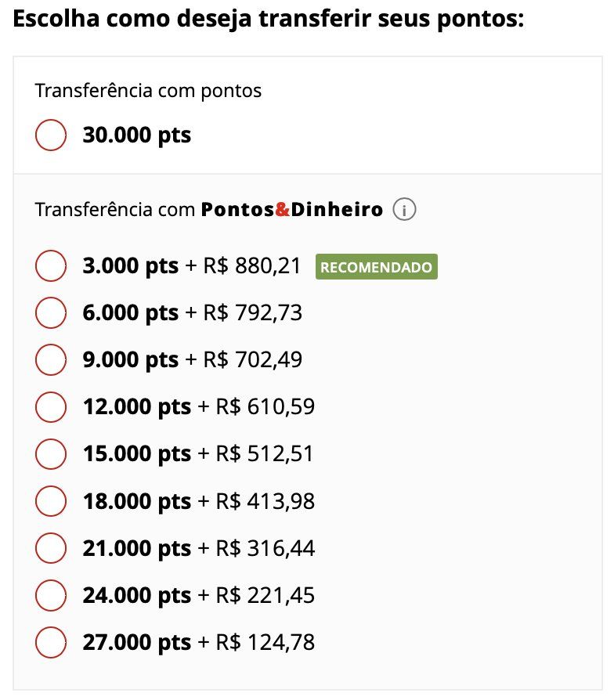Image resolution: width=614 pixels, height=700 pixels.
Task: Click the R$ 880,21 price text
Action: pos(252,265)
